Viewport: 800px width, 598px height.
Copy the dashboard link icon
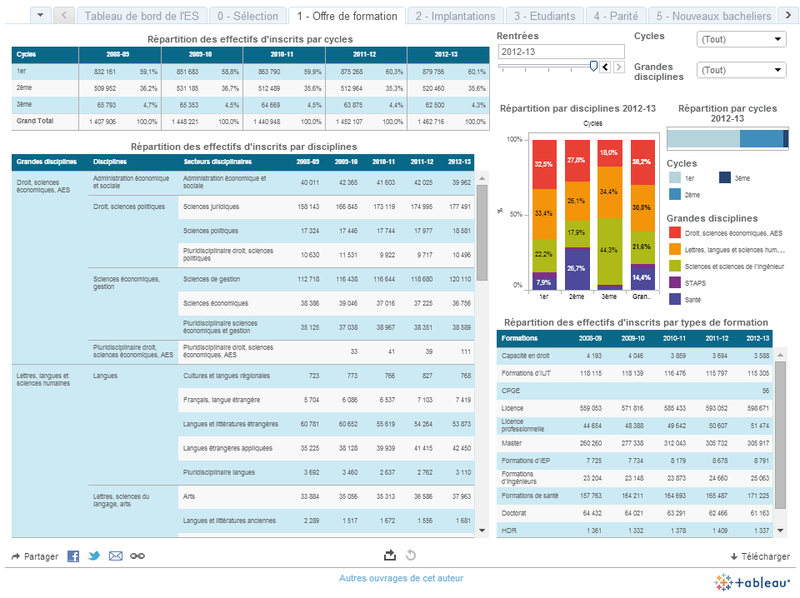coord(137,556)
